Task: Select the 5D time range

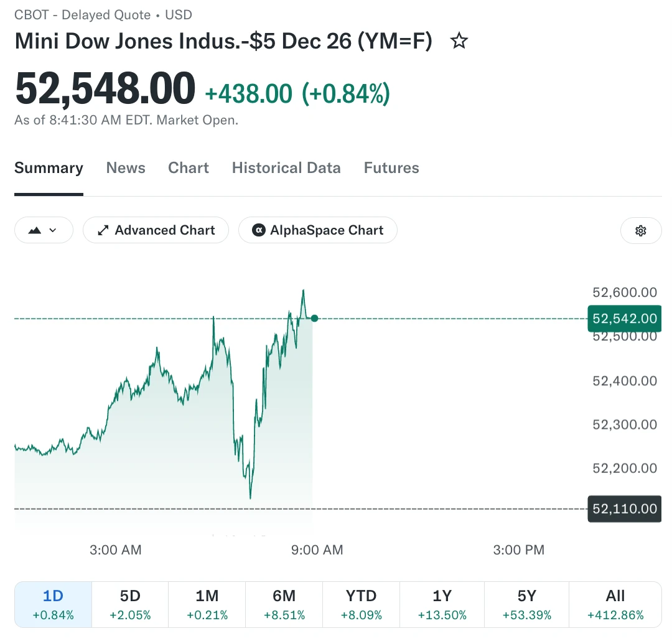Action: pos(130,604)
